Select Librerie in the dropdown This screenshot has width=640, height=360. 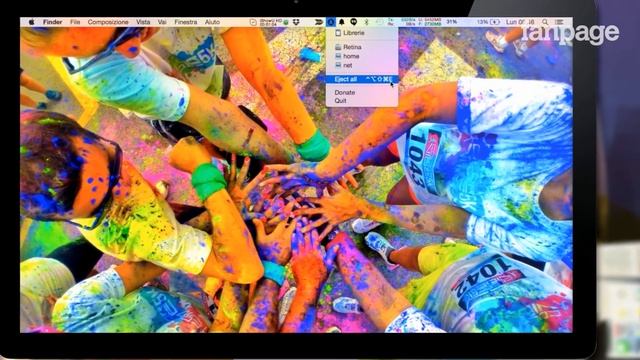362,33
